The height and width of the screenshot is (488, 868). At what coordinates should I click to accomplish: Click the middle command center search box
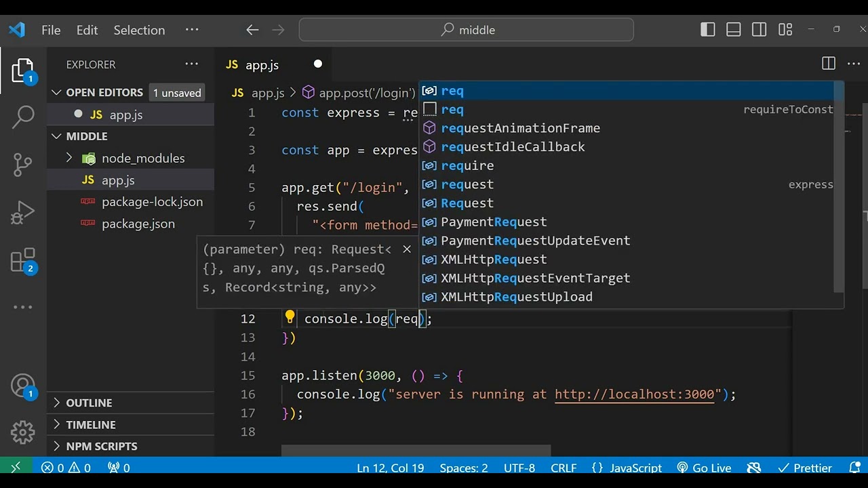(x=467, y=30)
